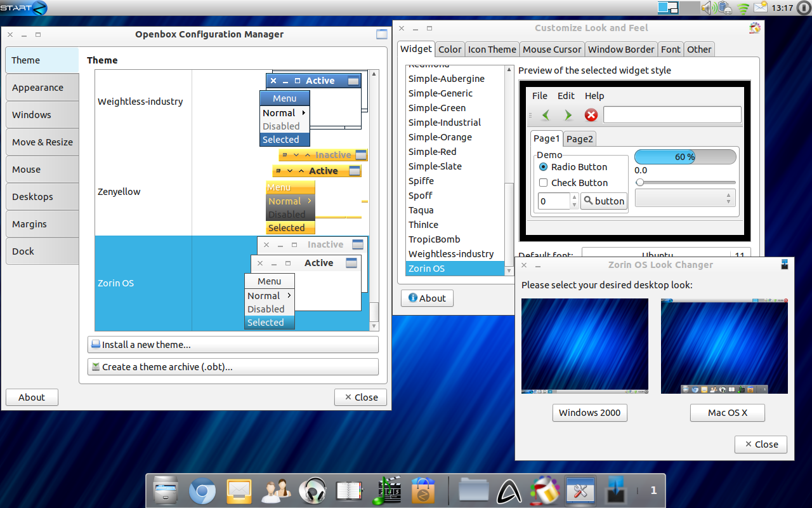Click the slider handle under 0.0

pyautogui.click(x=640, y=183)
